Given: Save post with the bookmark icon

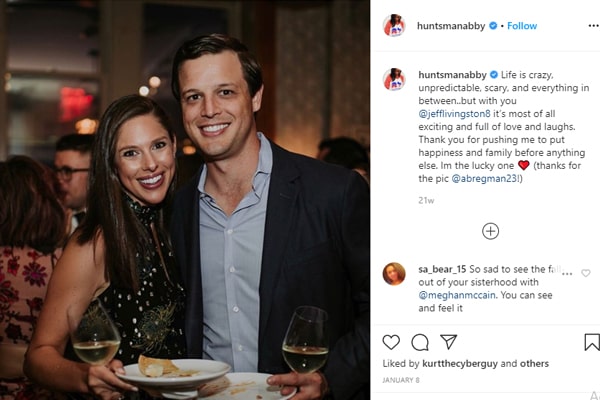Looking at the screenshot, I should [x=592, y=342].
